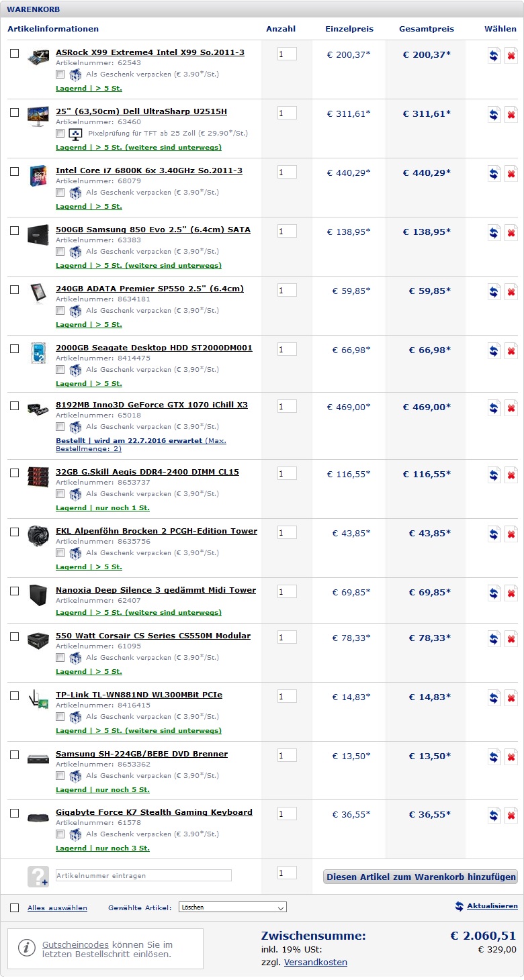524x980 pixels.
Task: Click refresh icon for Samsung 850 Evo row
Action: [494, 233]
